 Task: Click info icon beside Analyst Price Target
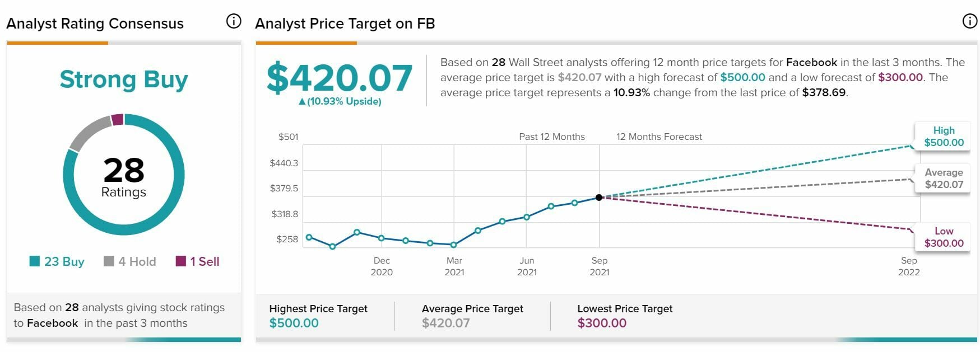coord(969,21)
